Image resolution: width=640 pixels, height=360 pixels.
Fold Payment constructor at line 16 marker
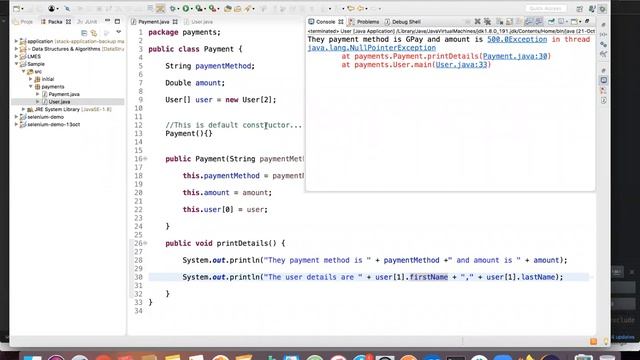[145, 159]
